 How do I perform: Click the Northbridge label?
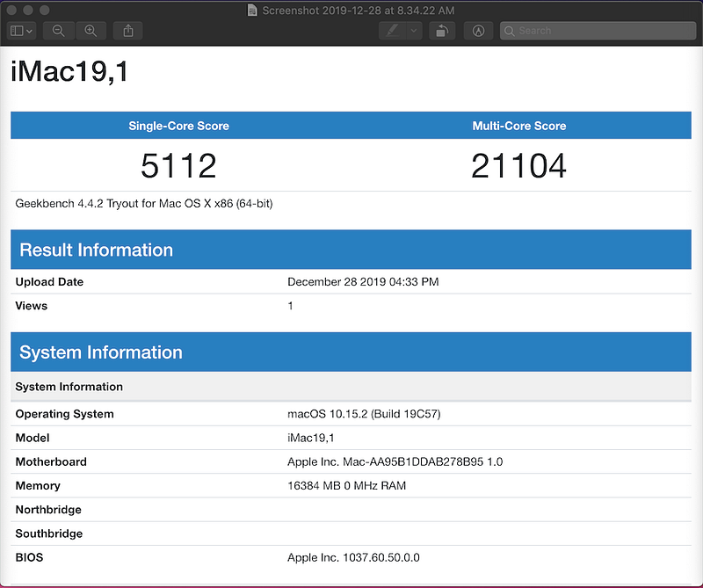tap(48, 510)
